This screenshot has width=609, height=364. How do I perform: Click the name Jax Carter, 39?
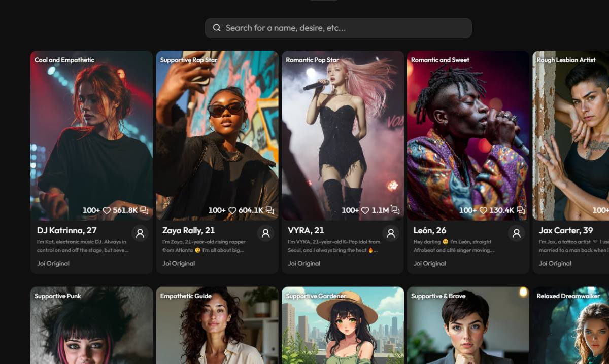coord(566,230)
